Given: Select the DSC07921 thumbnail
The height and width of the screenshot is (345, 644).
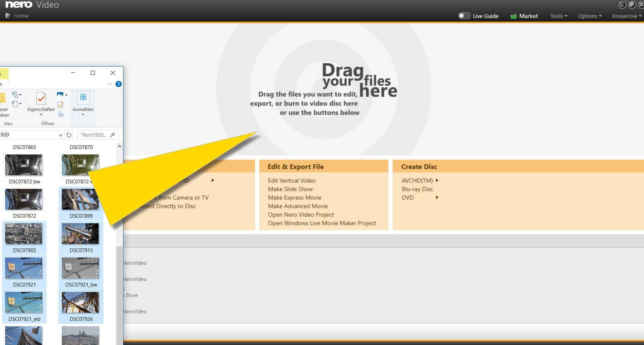Looking at the screenshot, I should click(x=24, y=268).
